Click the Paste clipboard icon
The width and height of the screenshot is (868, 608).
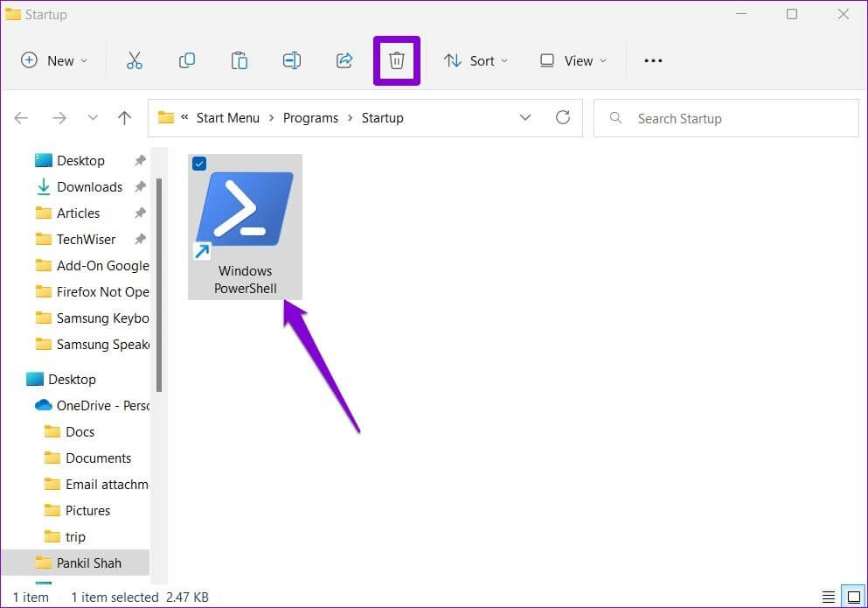tap(240, 60)
